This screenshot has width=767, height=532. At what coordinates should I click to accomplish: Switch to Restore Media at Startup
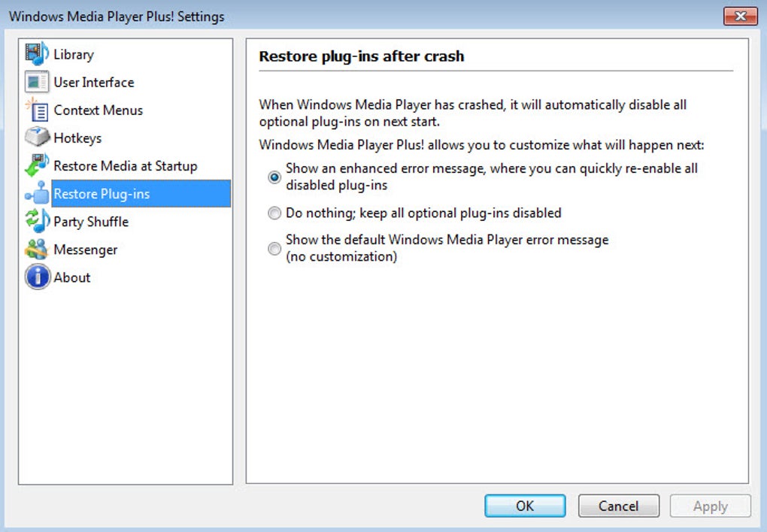pyautogui.click(x=126, y=166)
